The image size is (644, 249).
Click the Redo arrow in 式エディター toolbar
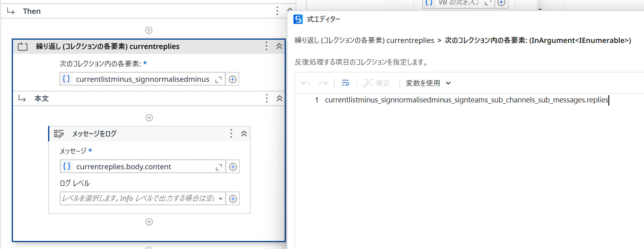[x=323, y=83]
